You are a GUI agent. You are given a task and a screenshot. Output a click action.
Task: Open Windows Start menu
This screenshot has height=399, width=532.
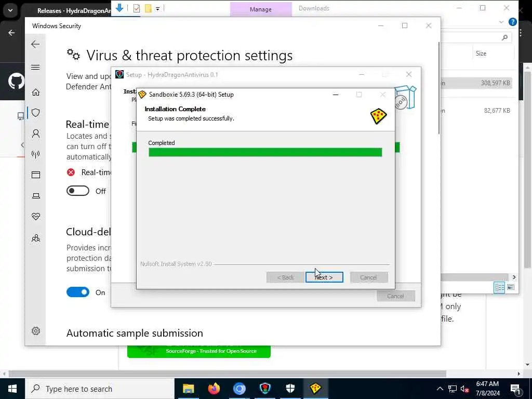[x=12, y=389]
